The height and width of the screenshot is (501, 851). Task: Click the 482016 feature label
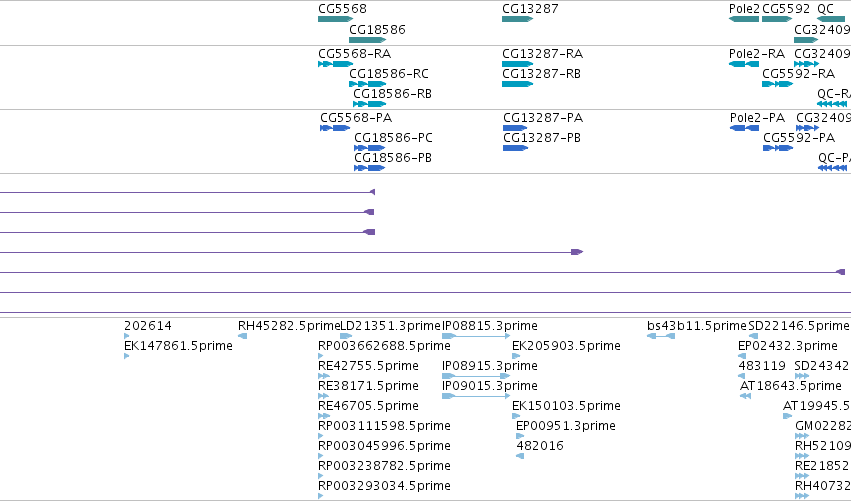tap(540, 446)
